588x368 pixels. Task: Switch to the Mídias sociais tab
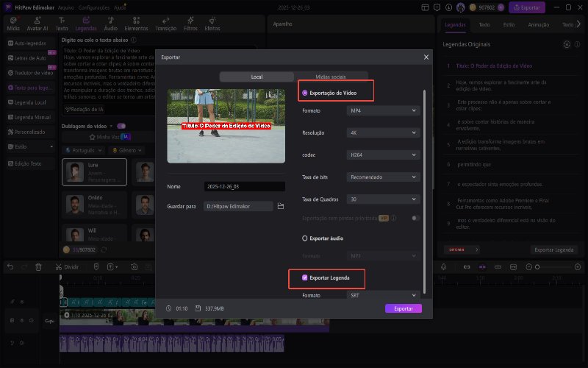330,77
